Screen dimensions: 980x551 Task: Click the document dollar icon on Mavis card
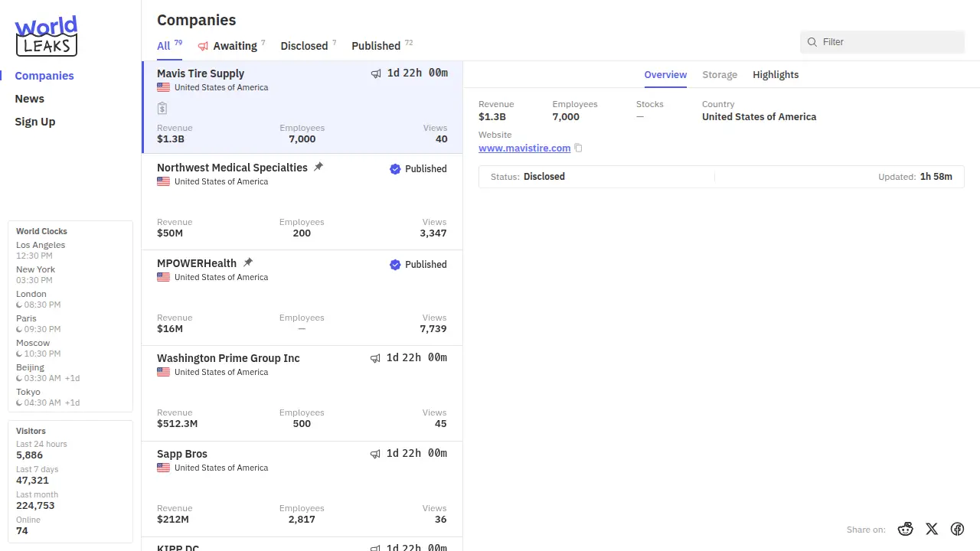(162, 109)
